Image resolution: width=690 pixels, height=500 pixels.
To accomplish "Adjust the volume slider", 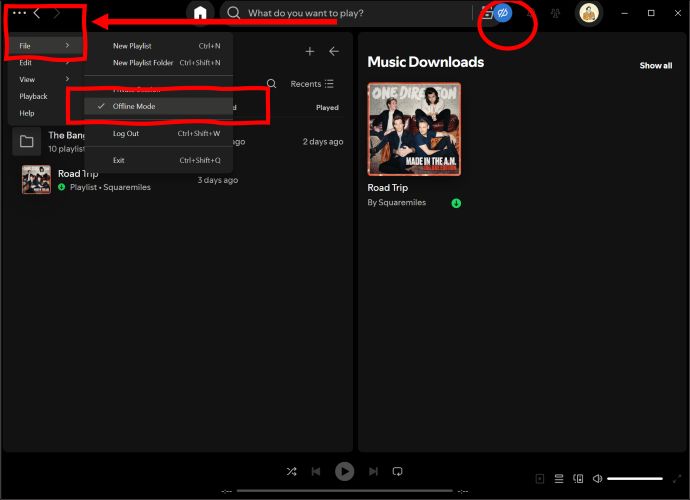I will coord(634,479).
